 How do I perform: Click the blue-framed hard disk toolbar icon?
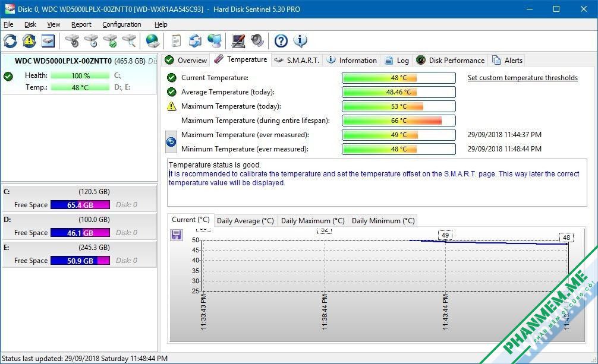click(x=48, y=41)
